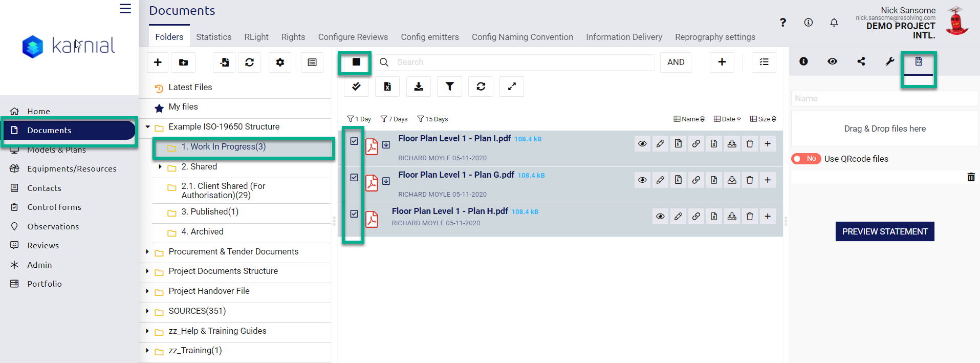
Task: Click the hamburger menu icon
Action: point(125,9)
